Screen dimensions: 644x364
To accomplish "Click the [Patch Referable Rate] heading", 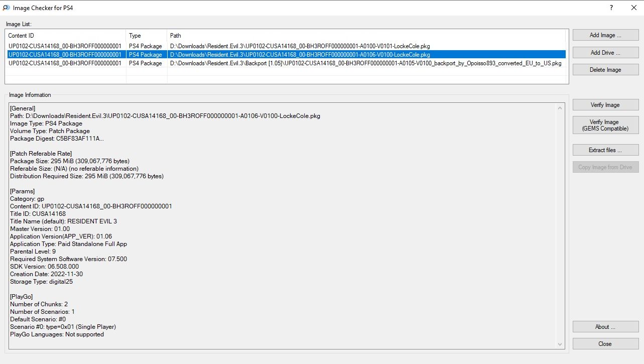I will pos(41,154).
